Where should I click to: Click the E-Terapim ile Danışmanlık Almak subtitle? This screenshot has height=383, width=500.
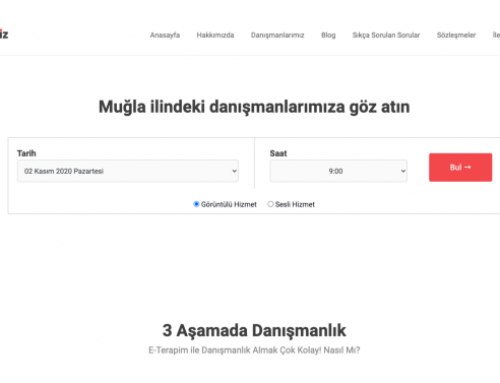coord(254,350)
